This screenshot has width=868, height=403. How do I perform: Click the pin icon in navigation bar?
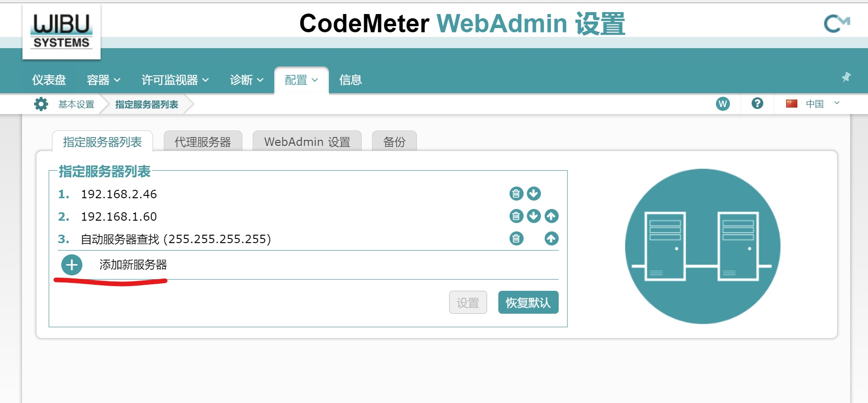click(x=846, y=77)
